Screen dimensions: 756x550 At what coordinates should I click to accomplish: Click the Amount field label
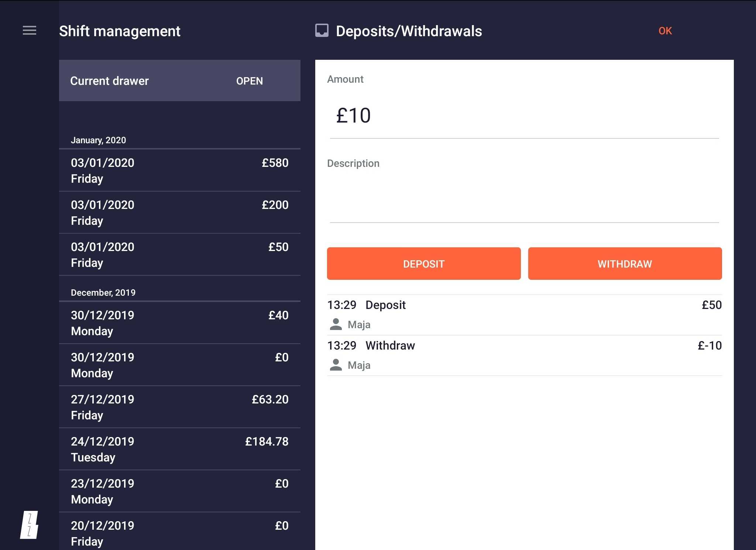[x=345, y=79]
